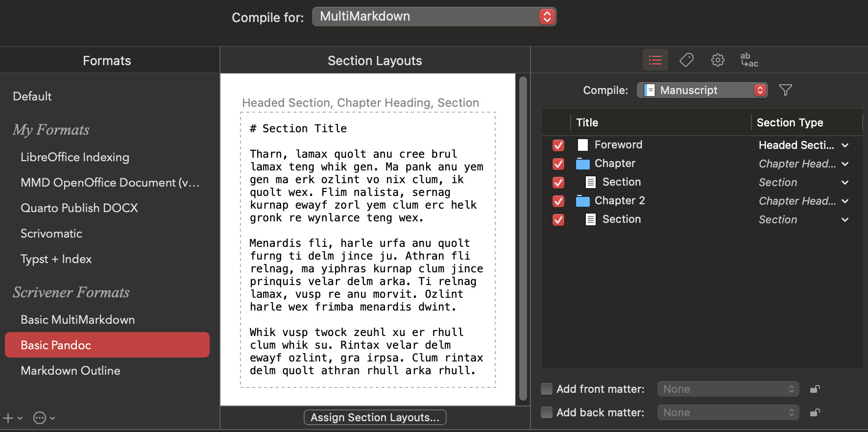This screenshot has height=432, width=868.
Task: Click the Chapter folder icon
Action: tap(582, 164)
